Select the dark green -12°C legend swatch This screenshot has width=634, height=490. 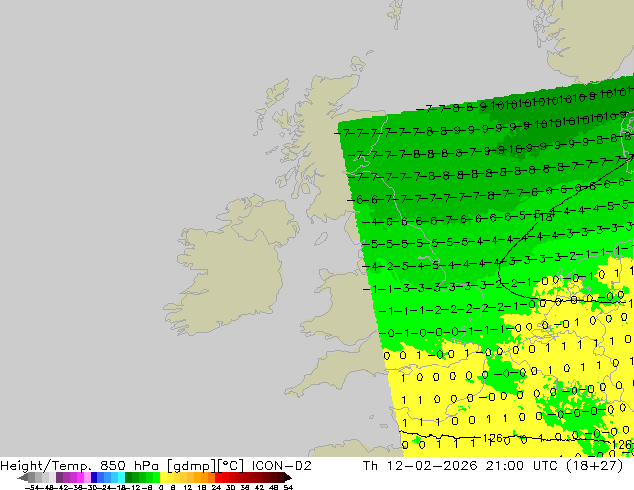click(x=129, y=477)
